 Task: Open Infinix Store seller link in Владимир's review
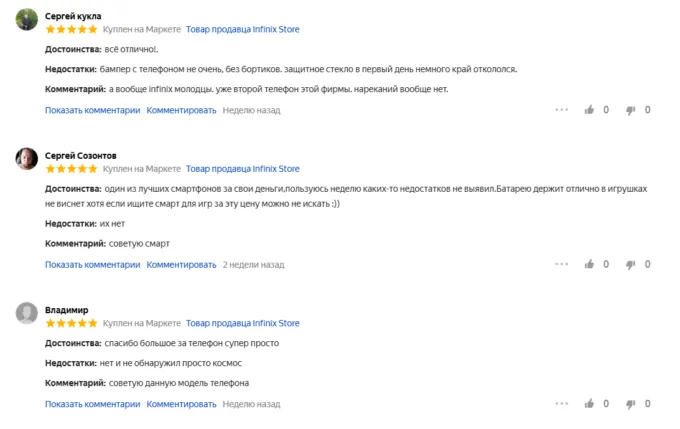(x=243, y=324)
